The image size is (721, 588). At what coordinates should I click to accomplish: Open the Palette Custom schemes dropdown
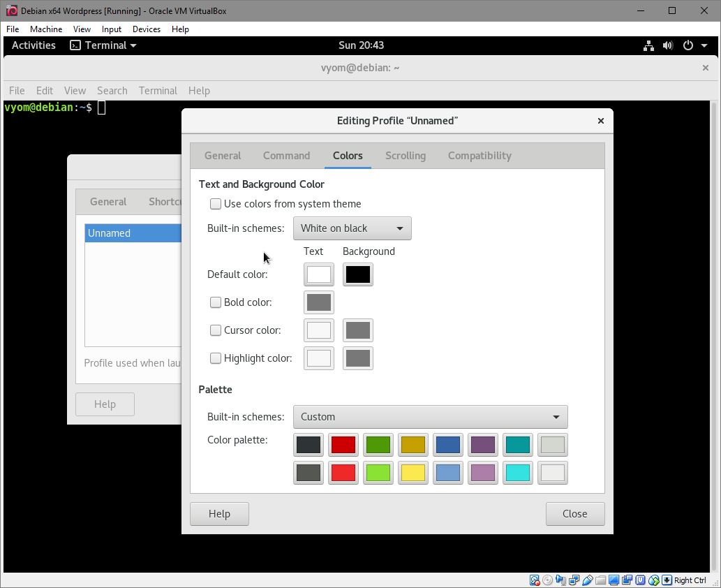click(x=431, y=417)
